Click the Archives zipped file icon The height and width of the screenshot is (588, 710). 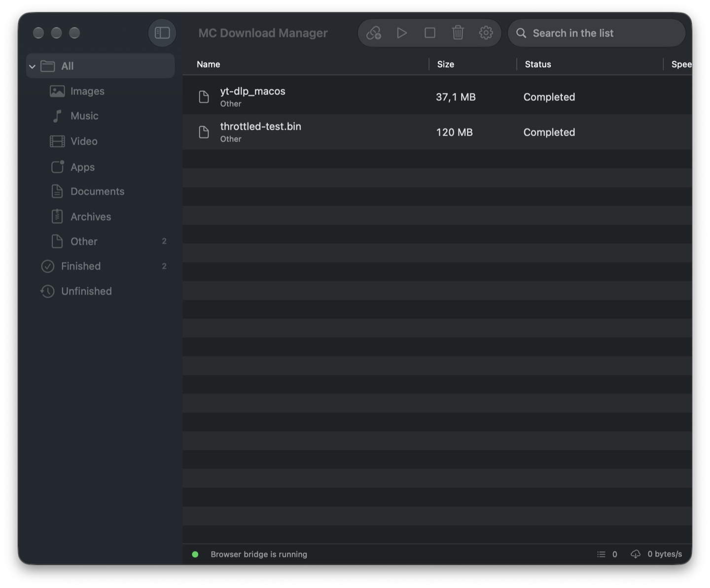[x=57, y=216]
